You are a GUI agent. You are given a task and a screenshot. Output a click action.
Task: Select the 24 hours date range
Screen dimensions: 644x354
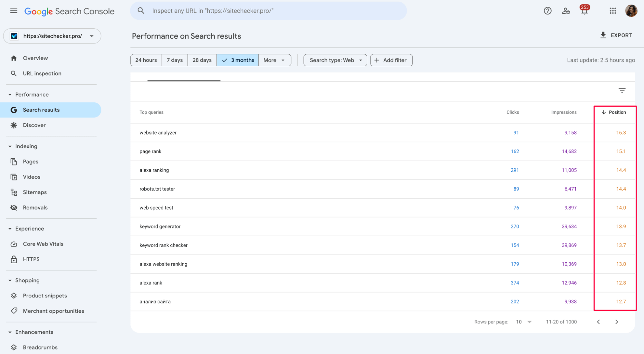146,60
